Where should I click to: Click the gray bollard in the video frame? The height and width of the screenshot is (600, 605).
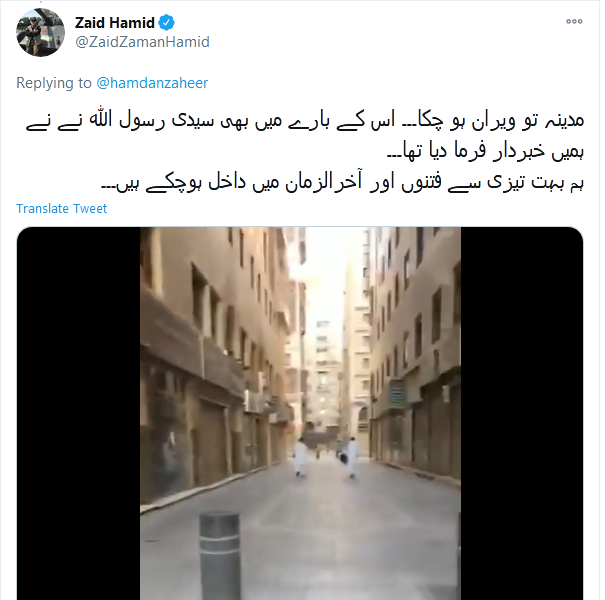pos(220,556)
